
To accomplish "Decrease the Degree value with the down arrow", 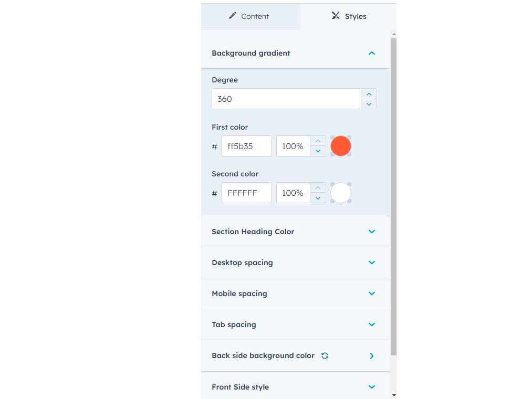I will point(369,104).
